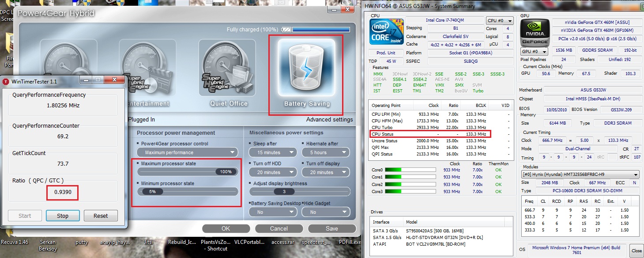Open the Hibernate after dropdown
644x258 pixels.
[x=326, y=152]
